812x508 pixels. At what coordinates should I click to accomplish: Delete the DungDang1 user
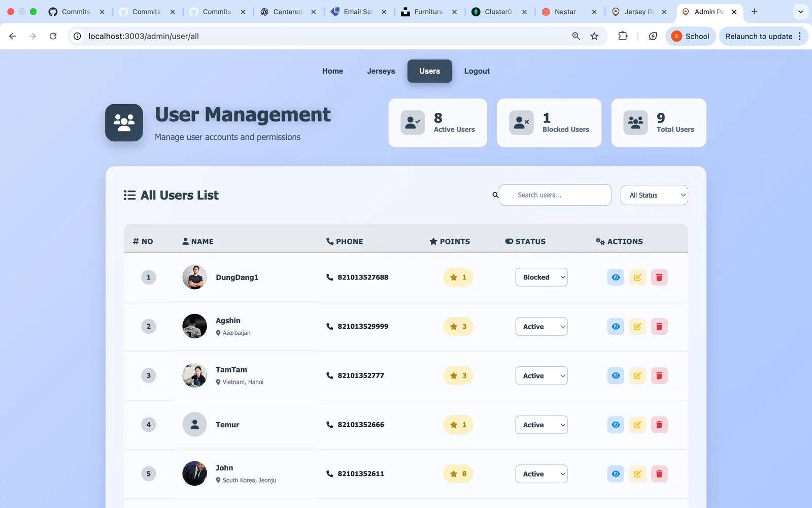(x=659, y=277)
